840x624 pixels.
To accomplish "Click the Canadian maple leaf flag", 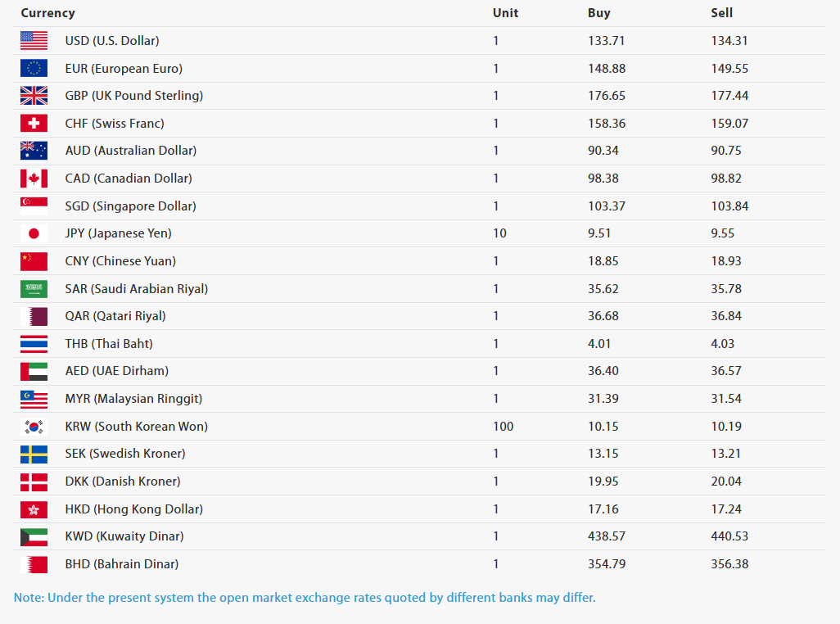I will click(34, 179).
